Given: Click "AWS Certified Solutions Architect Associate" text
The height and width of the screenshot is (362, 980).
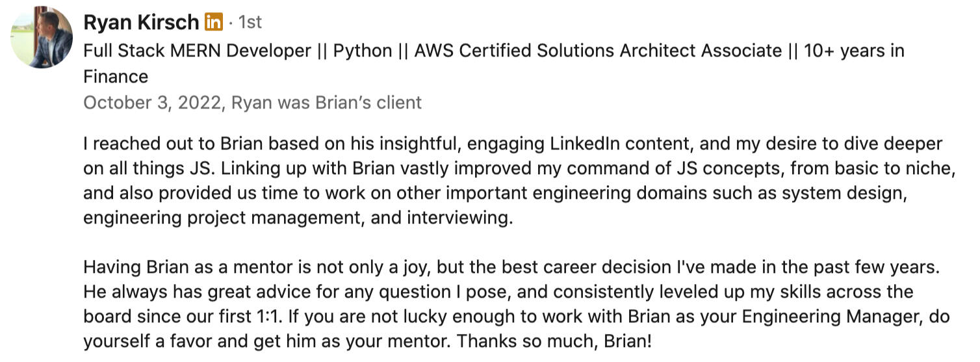Looking at the screenshot, I should pyautogui.click(x=598, y=51).
